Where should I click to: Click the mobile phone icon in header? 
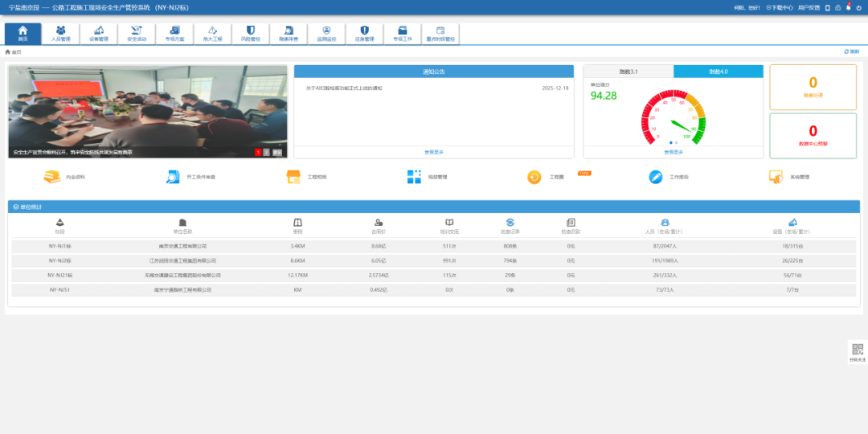click(828, 8)
